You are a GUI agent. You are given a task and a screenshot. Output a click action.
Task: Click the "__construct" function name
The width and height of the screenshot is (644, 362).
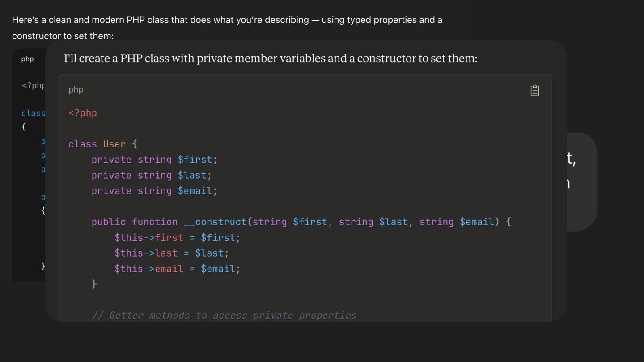(215, 222)
